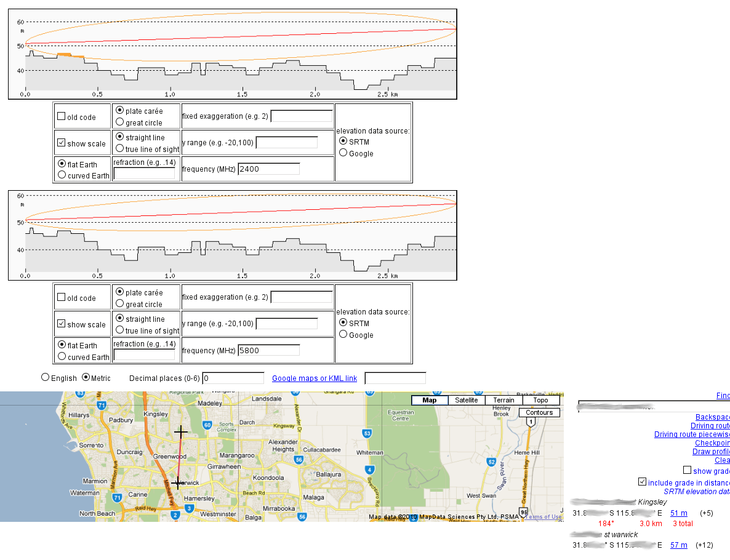Click the southern crosshair marker at Warwick
730x560 pixels.
[178, 483]
